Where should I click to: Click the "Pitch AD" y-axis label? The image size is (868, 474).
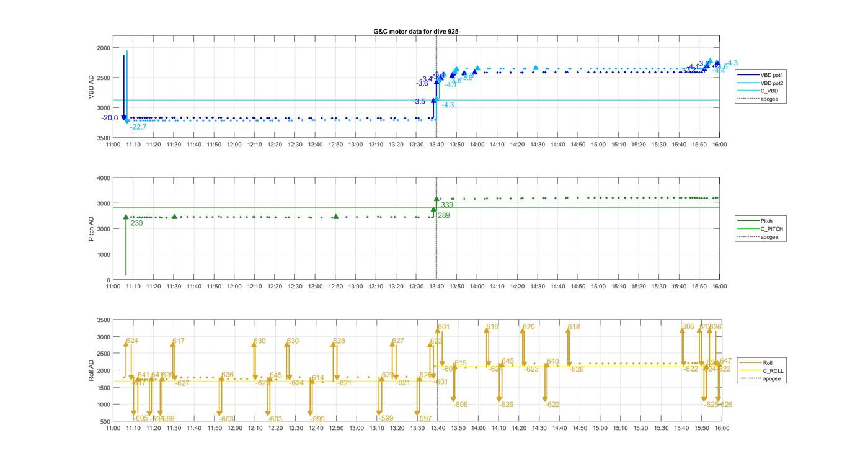click(92, 229)
